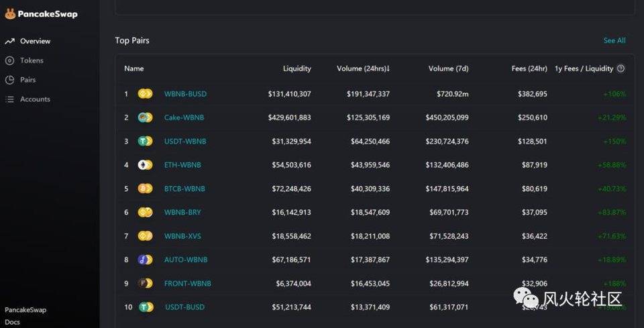This screenshot has width=644, height=328.
Task: Open the AUTO-WBNB pair link
Action: tap(186, 260)
